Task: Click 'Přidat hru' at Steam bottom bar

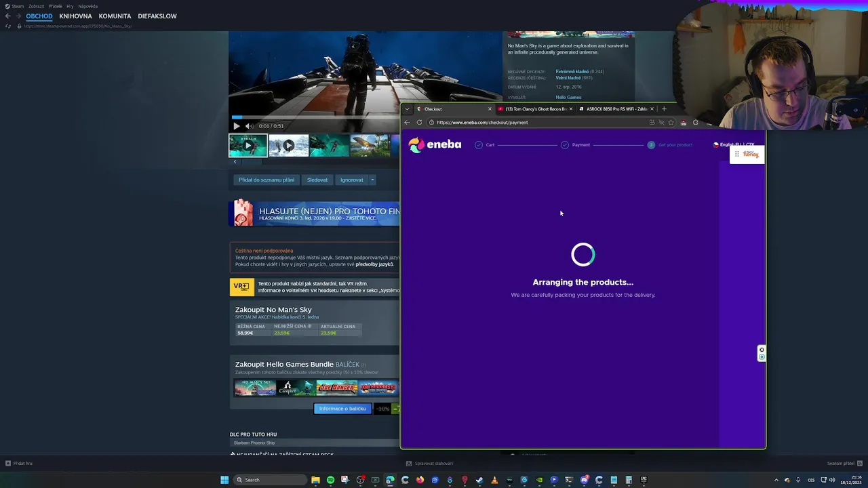Action: (19, 464)
